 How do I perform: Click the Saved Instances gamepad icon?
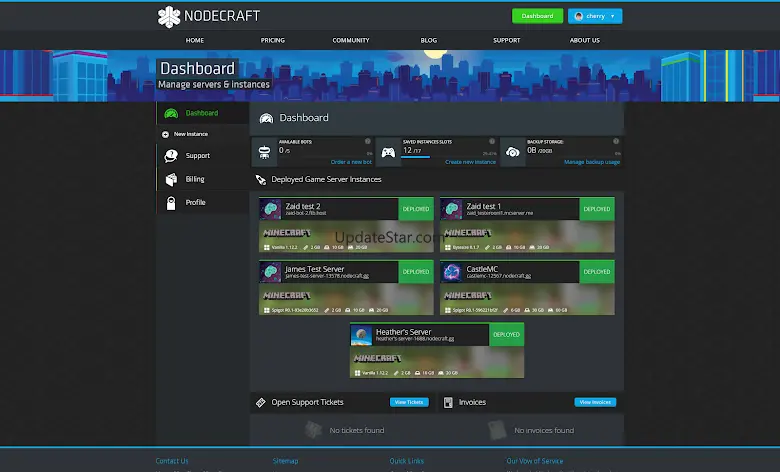click(388, 152)
